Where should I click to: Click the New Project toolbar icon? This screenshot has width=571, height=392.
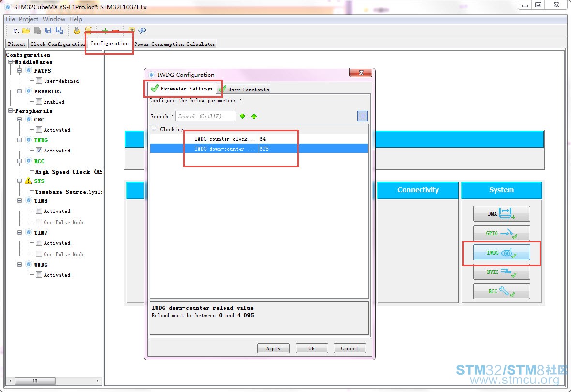point(15,30)
